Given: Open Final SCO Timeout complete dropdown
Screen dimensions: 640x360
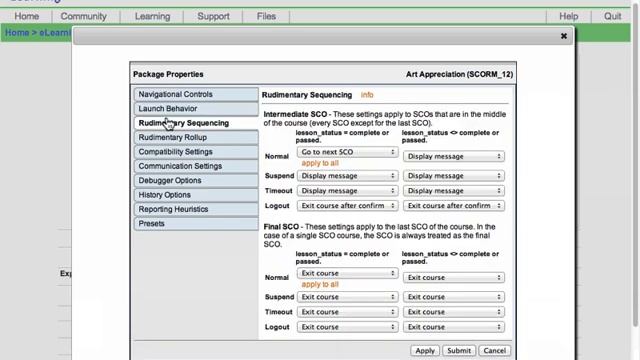Looking at the screenshot, I should coord(347,312).
